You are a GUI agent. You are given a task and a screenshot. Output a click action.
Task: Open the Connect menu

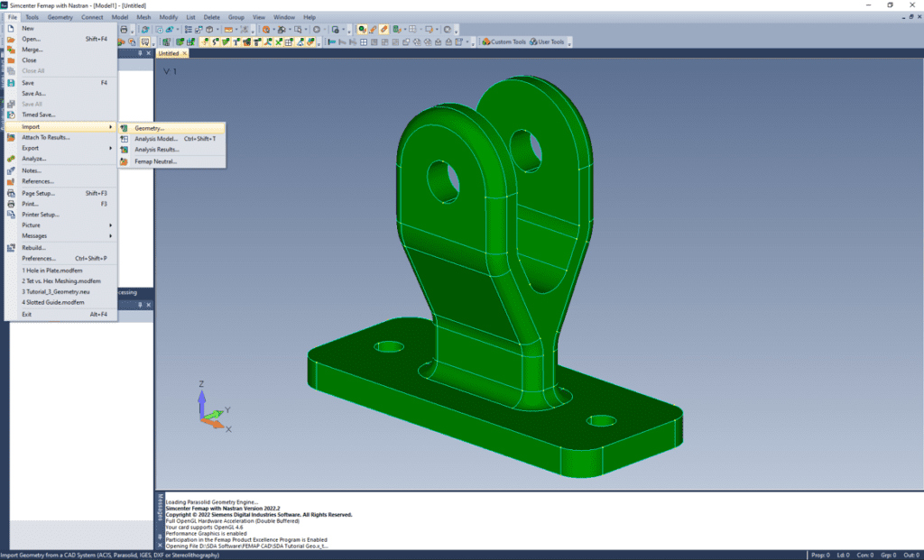[x=92, y=17]
